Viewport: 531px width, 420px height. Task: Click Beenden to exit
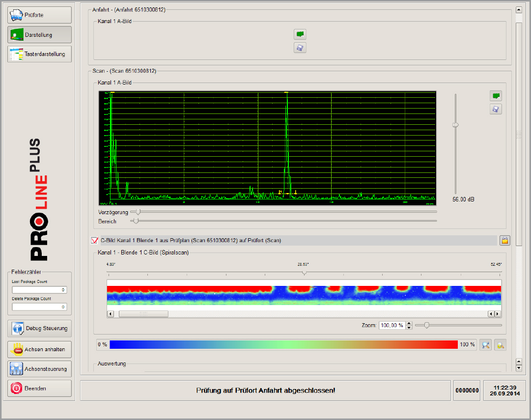coord(39,388)
